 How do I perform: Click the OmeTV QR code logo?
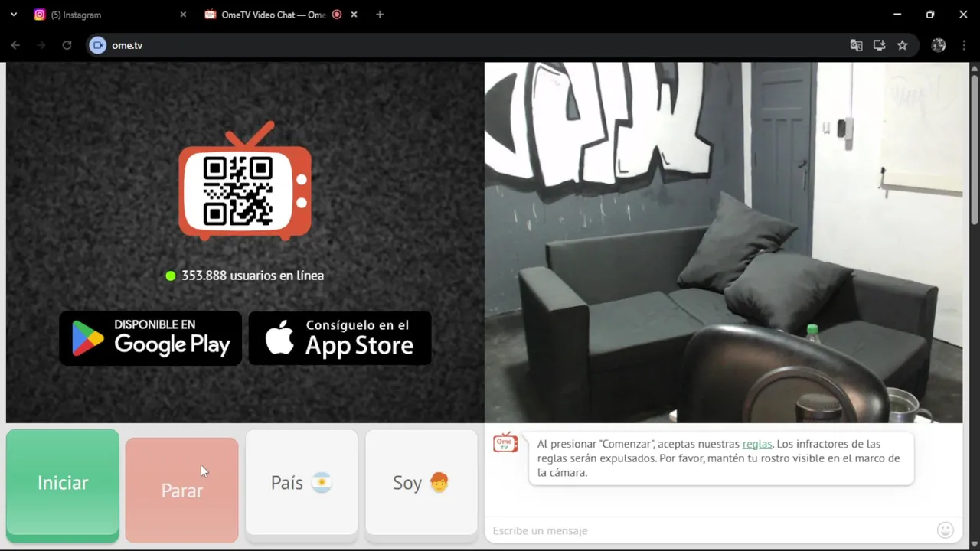tap(245, 181)
